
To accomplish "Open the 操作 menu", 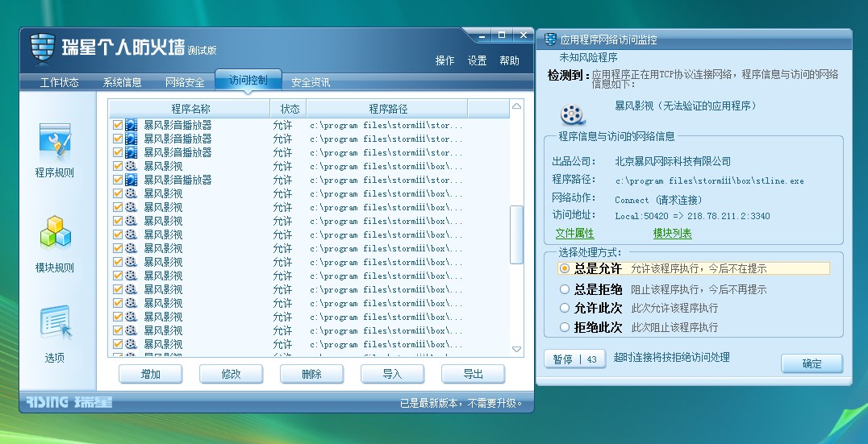I will (x=444, y=60).
